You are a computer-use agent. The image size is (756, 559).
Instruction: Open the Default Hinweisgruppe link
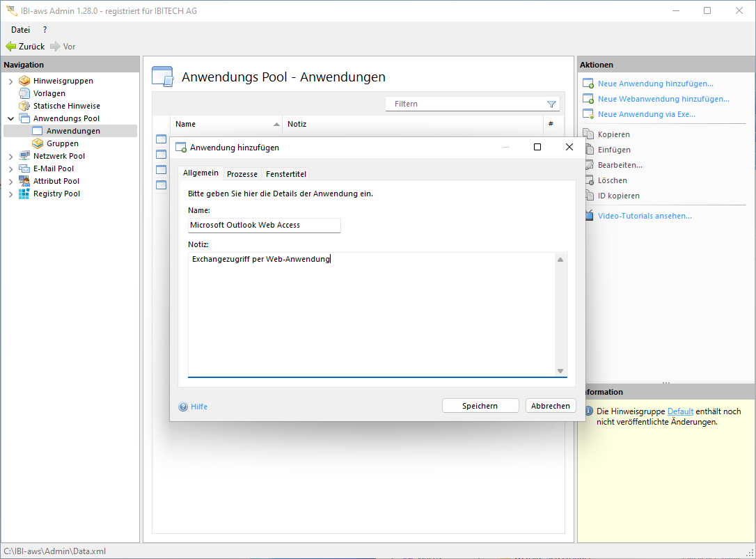tap(680, 411)
